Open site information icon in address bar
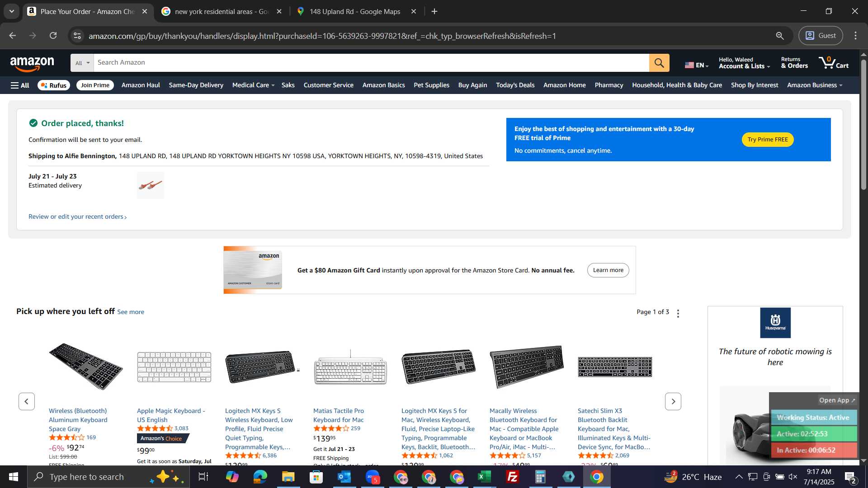This screenshot has height=488, width=868. (77, 36)
